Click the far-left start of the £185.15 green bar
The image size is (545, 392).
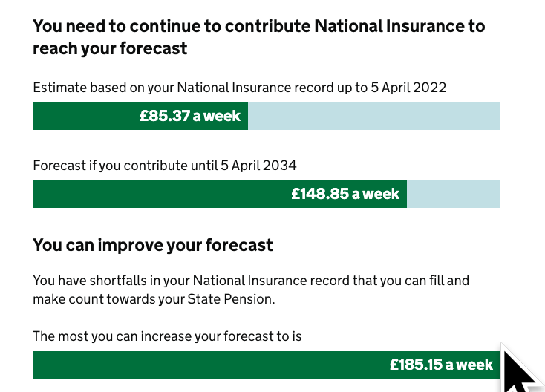[x=39, y=365]
